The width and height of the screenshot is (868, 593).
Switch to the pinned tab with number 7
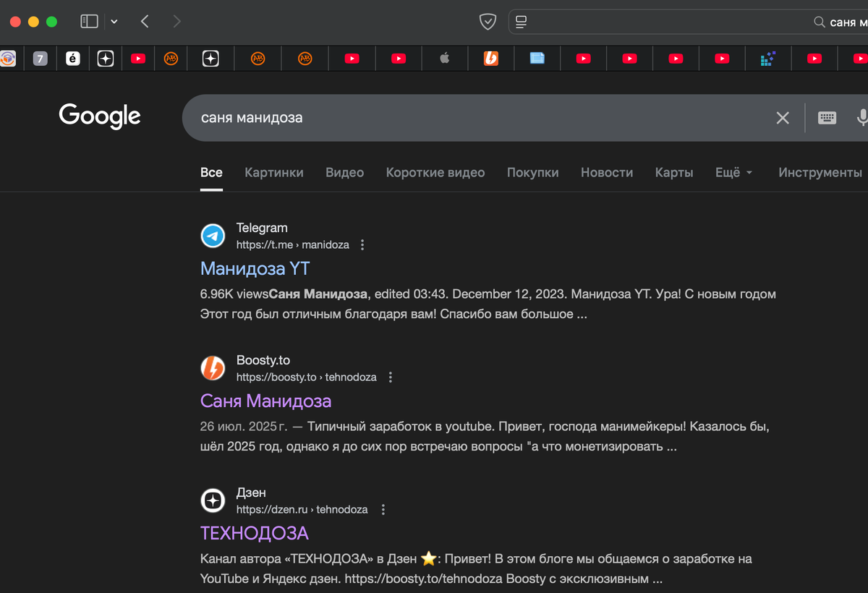[41, 59]
